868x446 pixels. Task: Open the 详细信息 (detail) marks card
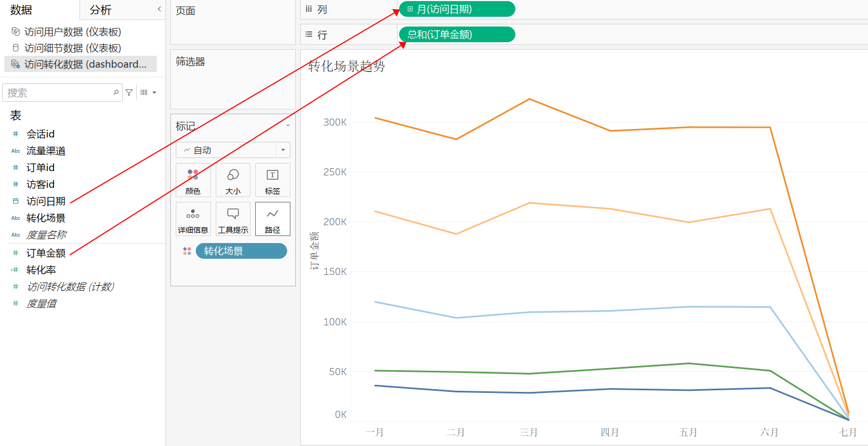(193, 219)
